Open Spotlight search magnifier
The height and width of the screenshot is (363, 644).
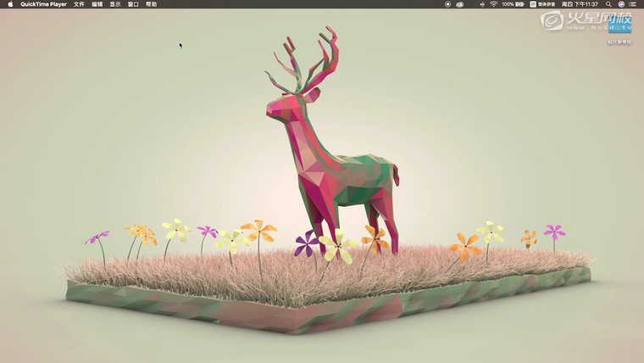coord(608,4)
